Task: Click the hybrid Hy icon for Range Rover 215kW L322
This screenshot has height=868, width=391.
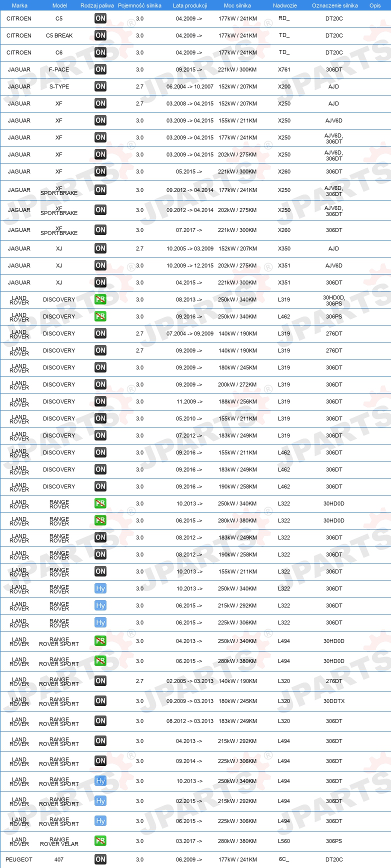Action: pyautogui.click(x=100, y=605)
